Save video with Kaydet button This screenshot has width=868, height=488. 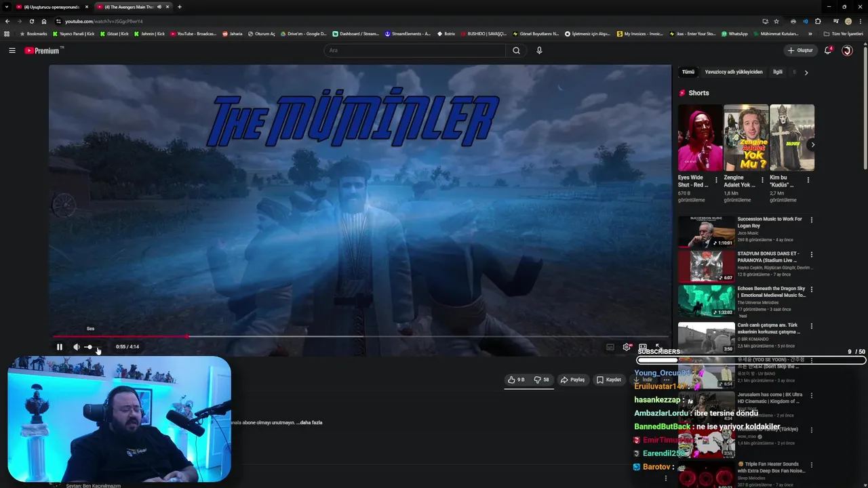[x=609, y=380]
